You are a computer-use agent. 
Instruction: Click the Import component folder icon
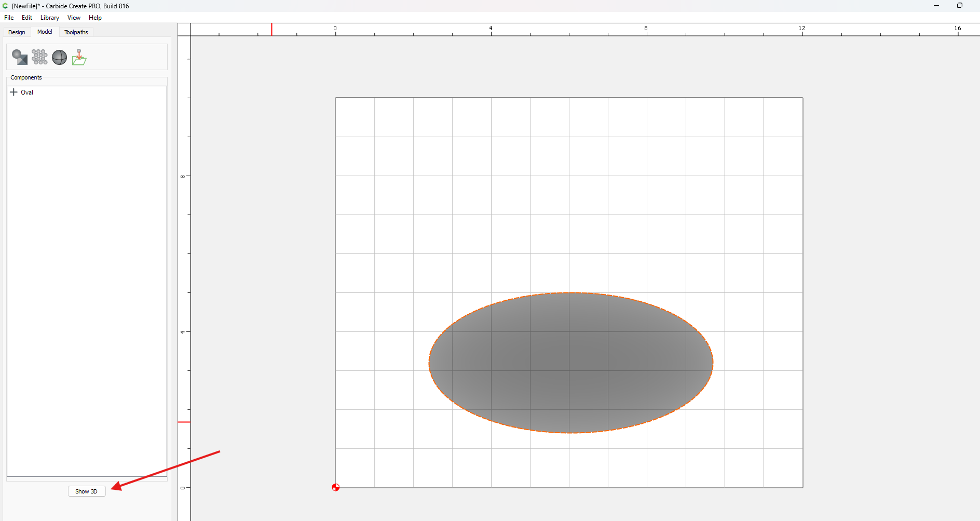(79, 57)
